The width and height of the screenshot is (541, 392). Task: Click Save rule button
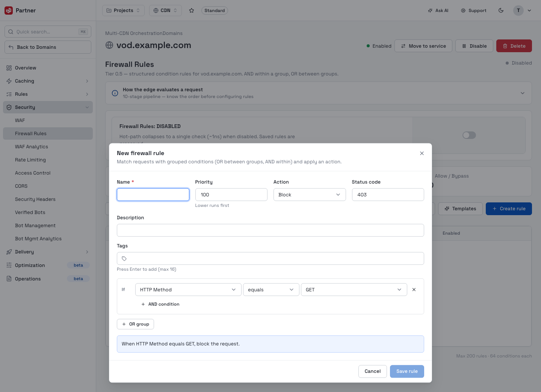[x=407, y=371]
